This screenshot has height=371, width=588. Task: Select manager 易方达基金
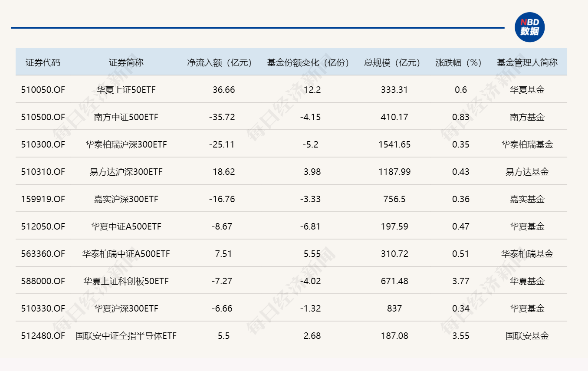pyautogui.click(x=527, y=172)
